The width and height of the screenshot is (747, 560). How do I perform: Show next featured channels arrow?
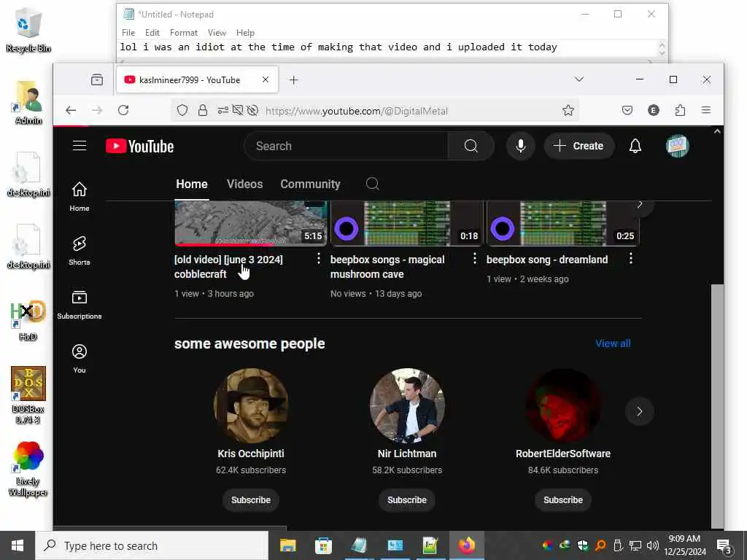pyautogui.click(x=639, y=411)
